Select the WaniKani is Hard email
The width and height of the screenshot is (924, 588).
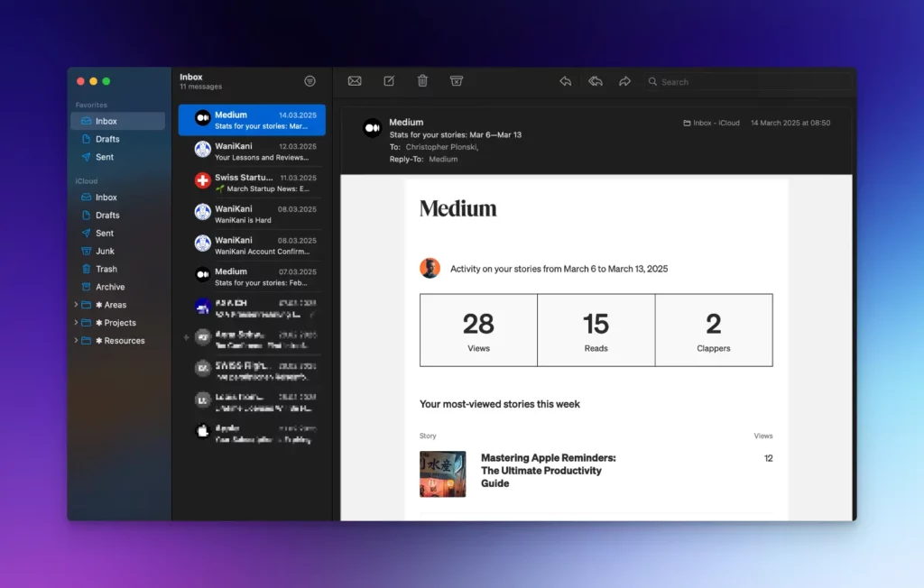point(253,215)
